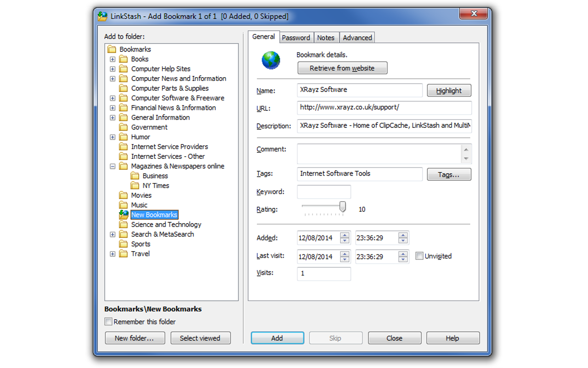Check Remember this folder
588x368 pixels.
click(108, 322)
